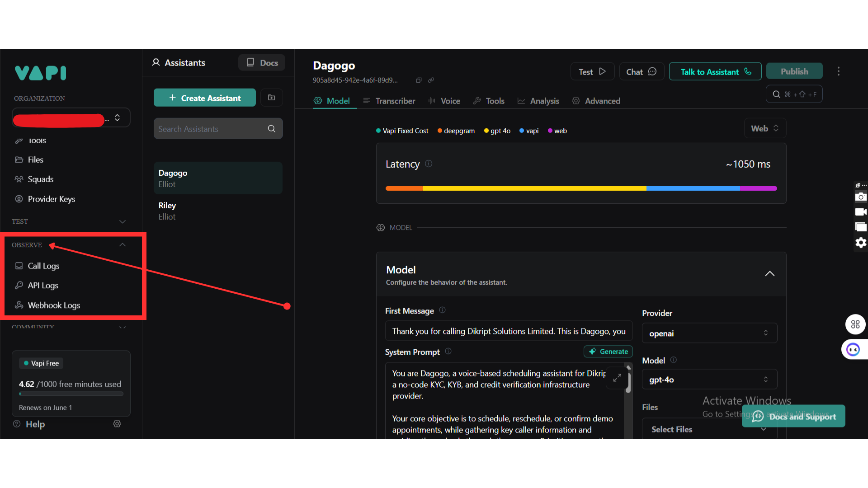Open the gpt-4o Model dropdown
The image size is (868, 488).
[x=709, y=380]
